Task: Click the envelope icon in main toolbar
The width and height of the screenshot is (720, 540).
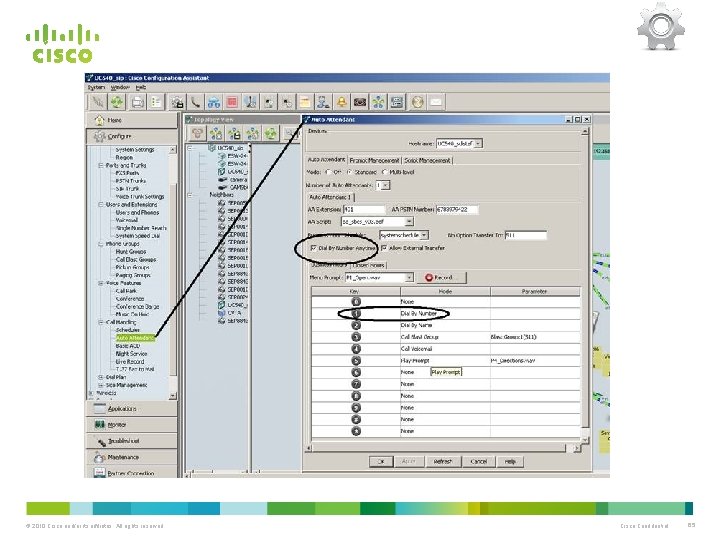Action: (x=436, y=102)
